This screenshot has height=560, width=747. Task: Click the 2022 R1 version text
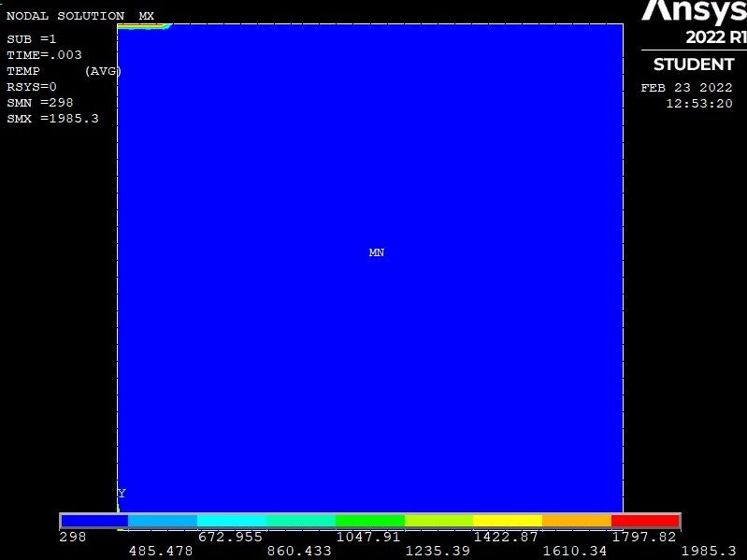pos(716,37)
